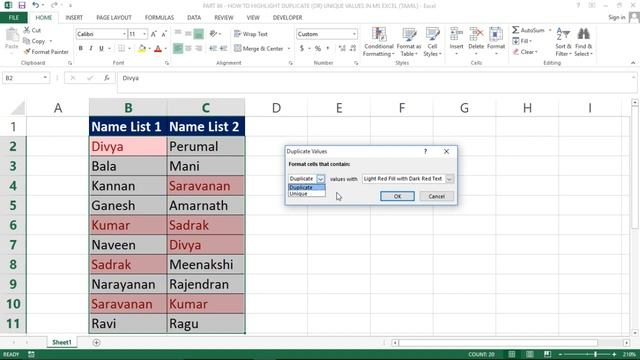Open Format cells menu in Cells group
The height and width of the screenshot is (360, 640).
[496, 41]
